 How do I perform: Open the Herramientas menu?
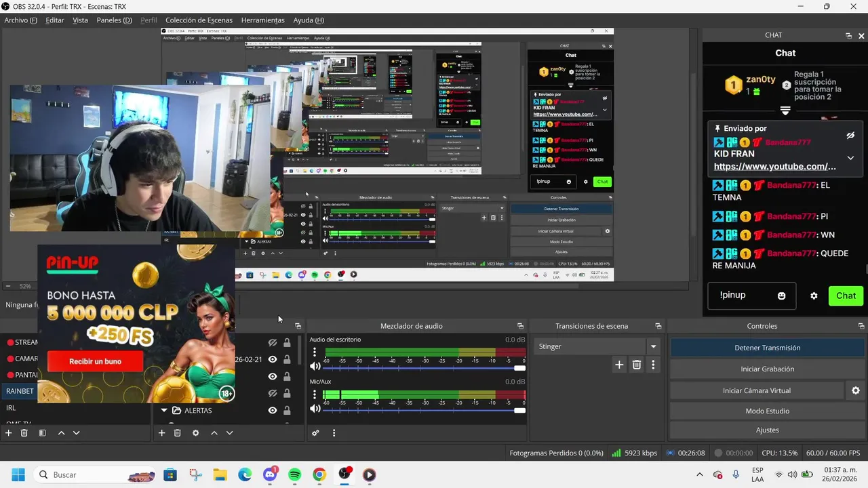(x=263, y=20)
